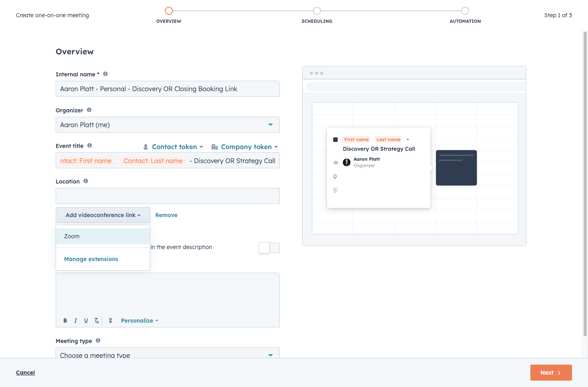The width and height of the screenshot is (588, 387).
Task: Expand the Add videoconference link dropdown
Action: tap(103, 215)
